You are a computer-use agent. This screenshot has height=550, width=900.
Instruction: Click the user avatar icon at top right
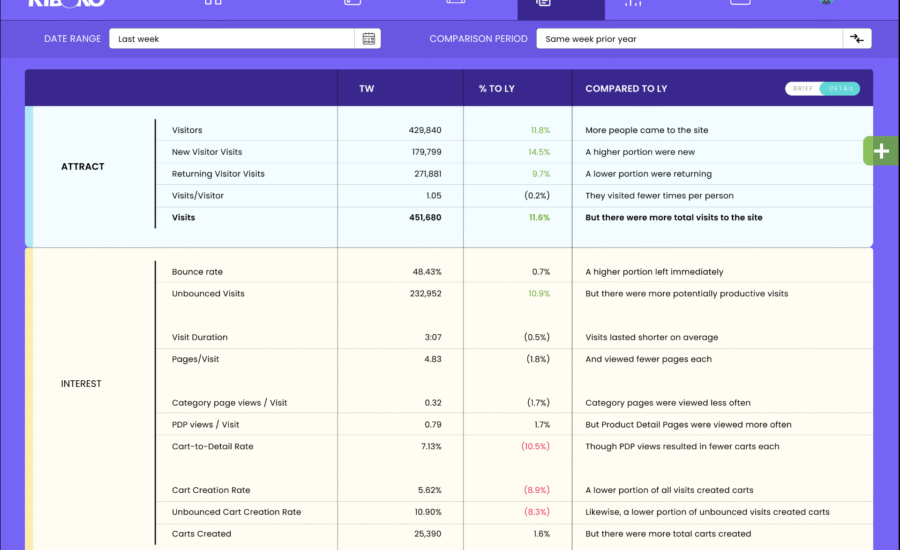826,3
